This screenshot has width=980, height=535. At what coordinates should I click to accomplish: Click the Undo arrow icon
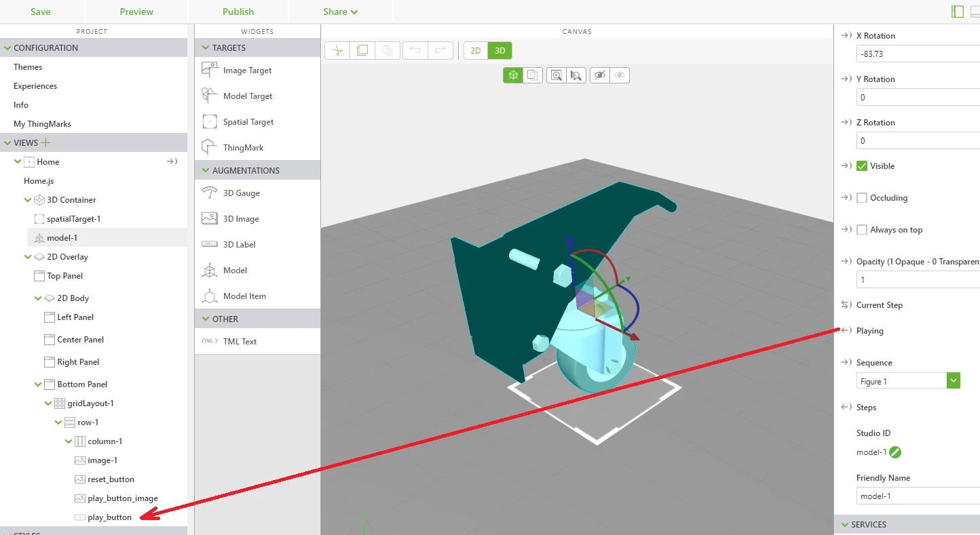(415, 51)
